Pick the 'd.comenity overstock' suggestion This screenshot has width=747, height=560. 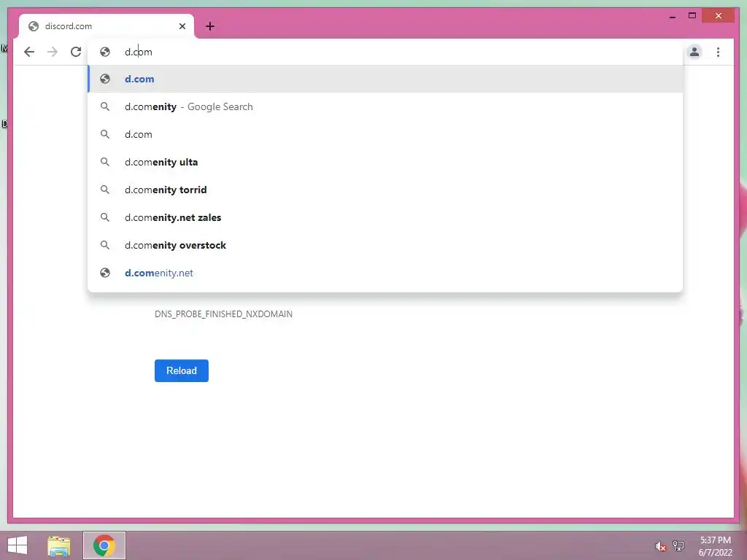385,245
